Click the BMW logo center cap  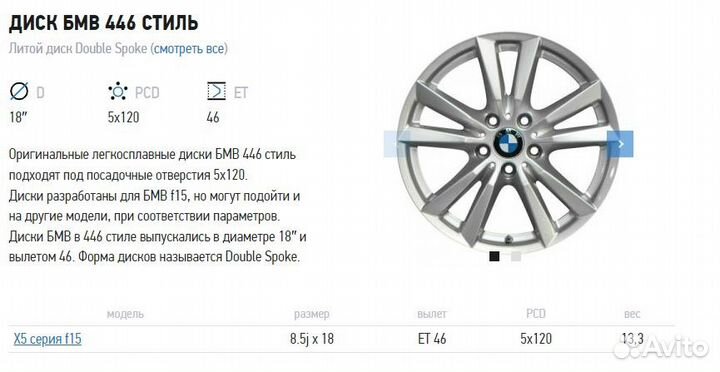click(508, 143)
